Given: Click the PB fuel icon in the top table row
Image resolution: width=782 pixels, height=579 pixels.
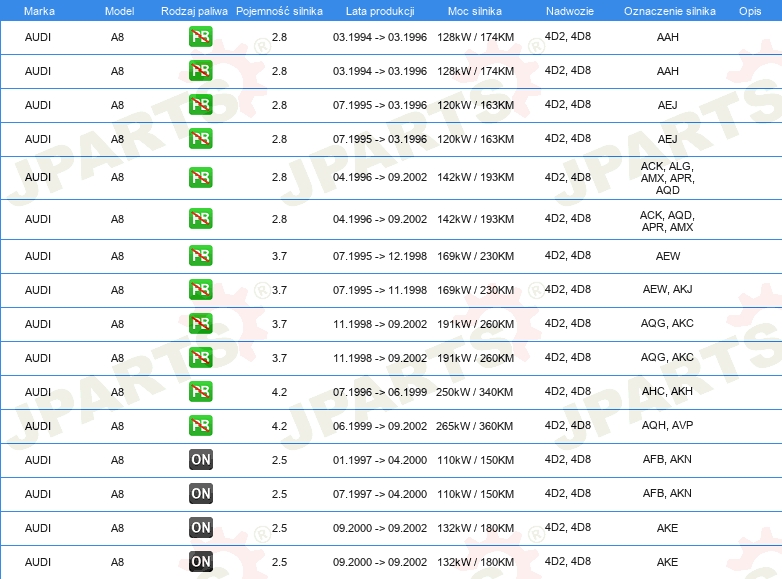Looking at the screenshot, I should pyautogui.click(x=200, y=37).
